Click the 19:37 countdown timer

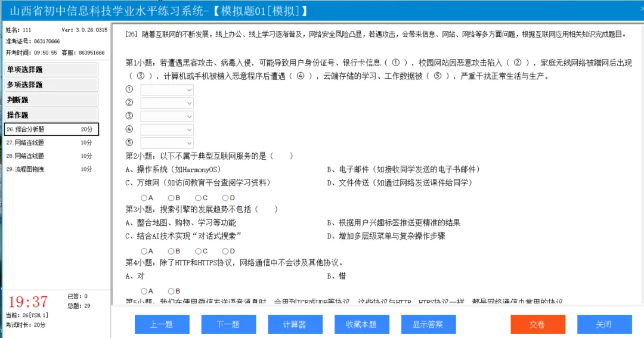point(28,302)
